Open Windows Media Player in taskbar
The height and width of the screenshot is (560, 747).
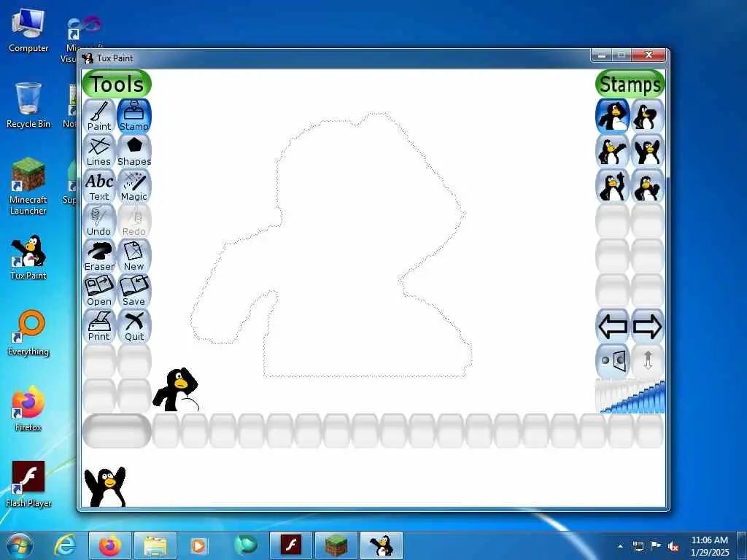pyautogui.click(x=198, y=545)
